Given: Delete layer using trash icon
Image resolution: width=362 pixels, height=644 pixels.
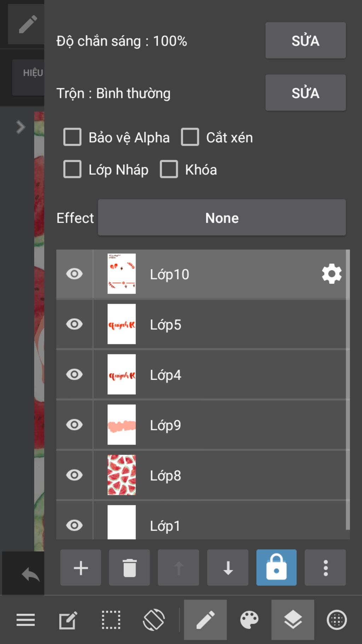Looking at the screenshot, I should click(x=129, y=568).
